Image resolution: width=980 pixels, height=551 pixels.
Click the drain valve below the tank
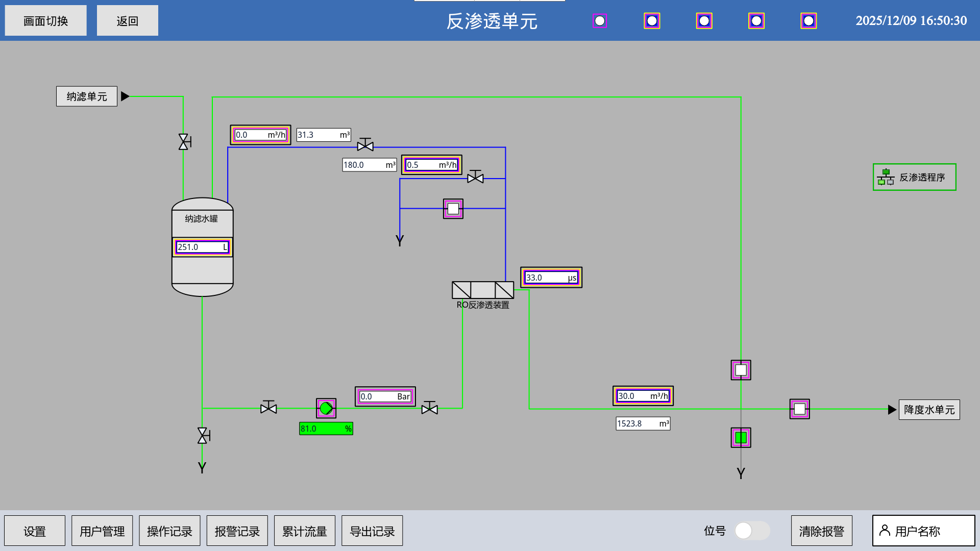(203, 436)
